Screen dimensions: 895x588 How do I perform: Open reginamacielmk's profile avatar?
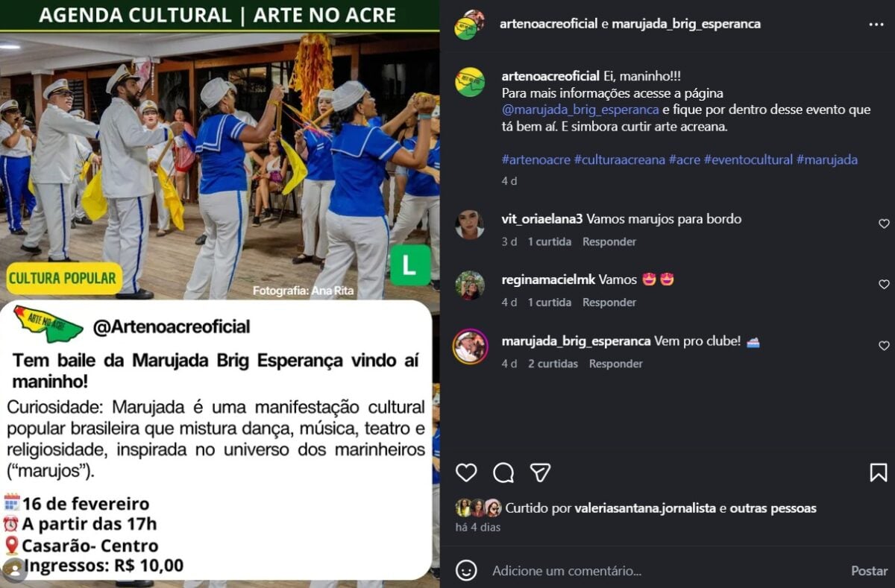click(470, 285)
